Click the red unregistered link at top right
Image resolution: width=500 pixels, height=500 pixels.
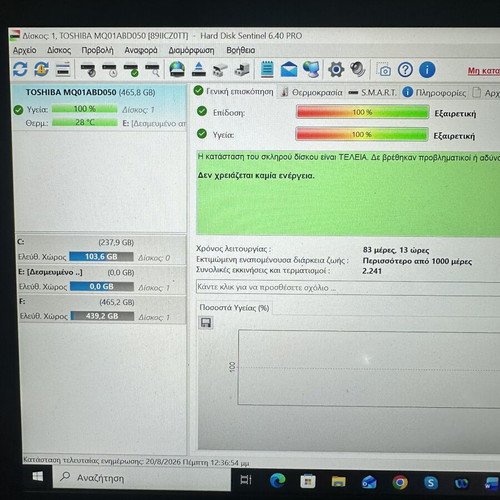click(484, 71)
